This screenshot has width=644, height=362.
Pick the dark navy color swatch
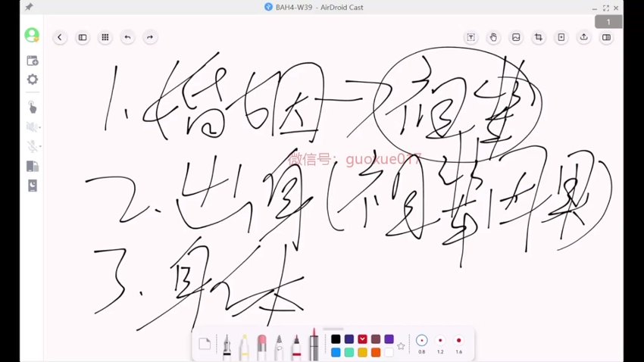[349, 339]
